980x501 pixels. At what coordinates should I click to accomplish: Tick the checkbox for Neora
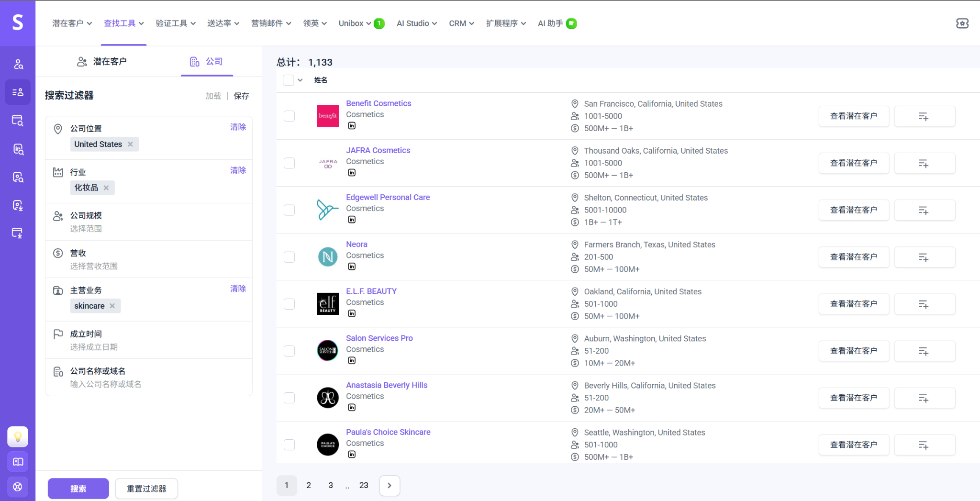tap(289, 257)
